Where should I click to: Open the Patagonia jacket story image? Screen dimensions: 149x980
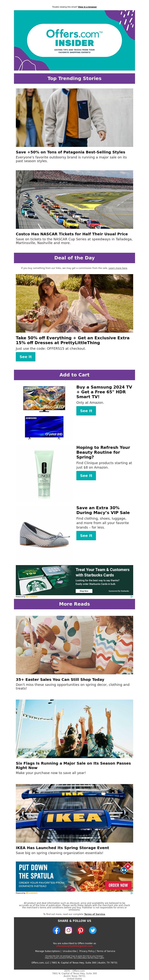tap(74, 118)
